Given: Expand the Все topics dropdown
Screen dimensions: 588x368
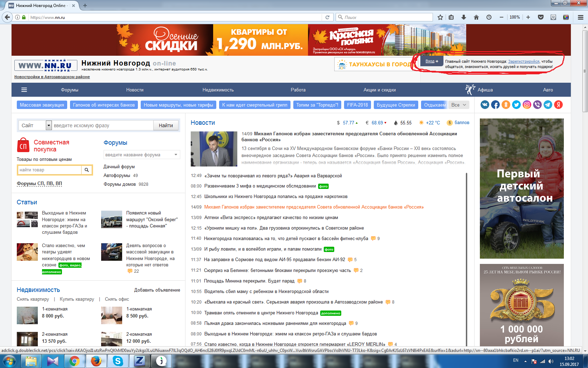Looking at the screenshot, I should point(459,105).
